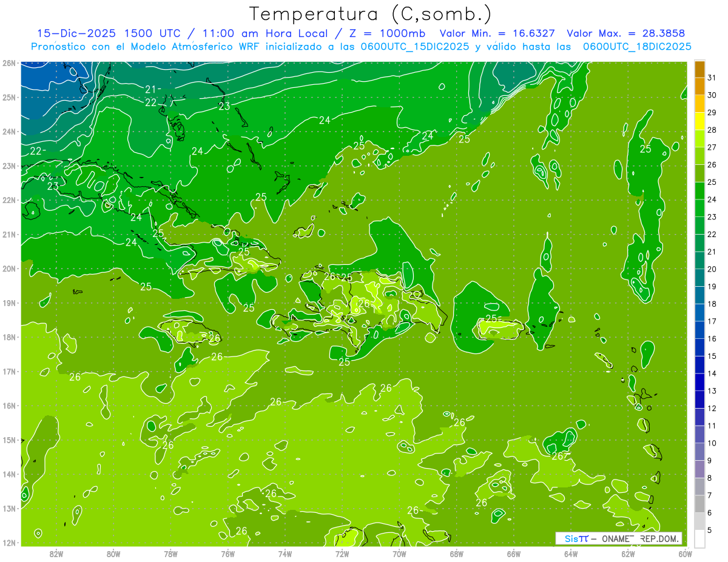Click the 14N latitude axis label
Viewport: 728px width, 562px height.
[9, 474]
